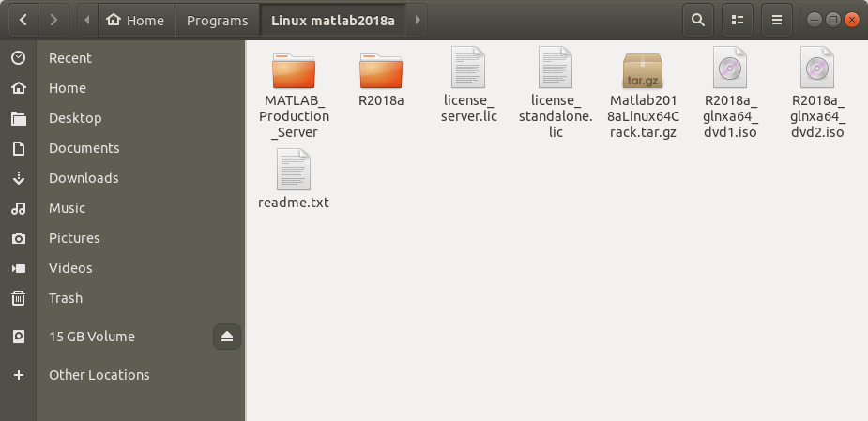Open Trash in the sidebar
The height and width of the screenshot is (421, 868).
click(x=66, y=297)
